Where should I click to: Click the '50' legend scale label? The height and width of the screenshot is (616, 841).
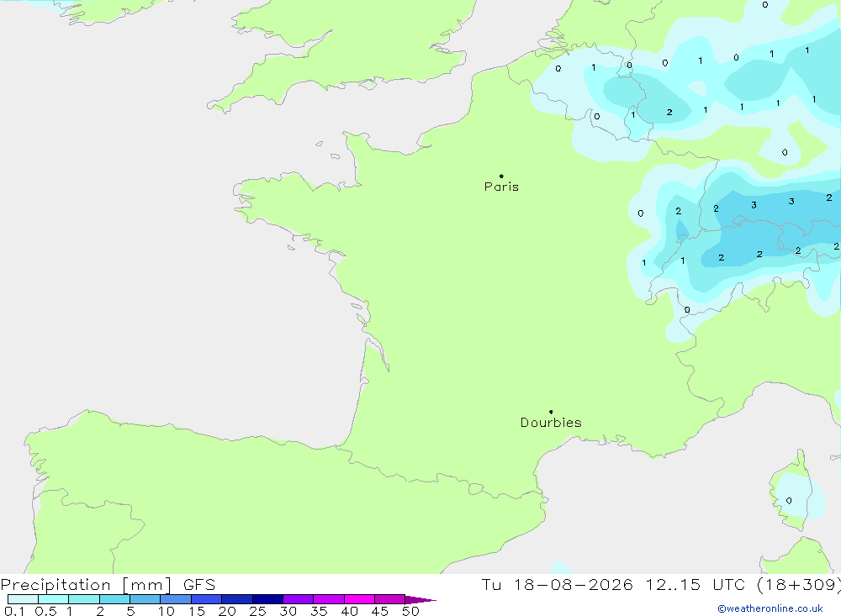(410, 611)
